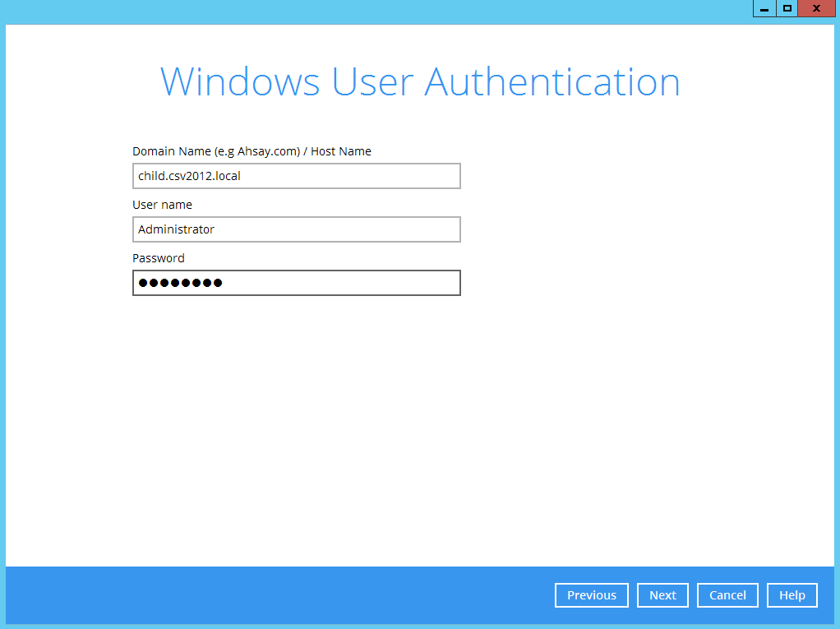840x629 pixels.
Task: Minimize the application window
Action: pos(764,8)
